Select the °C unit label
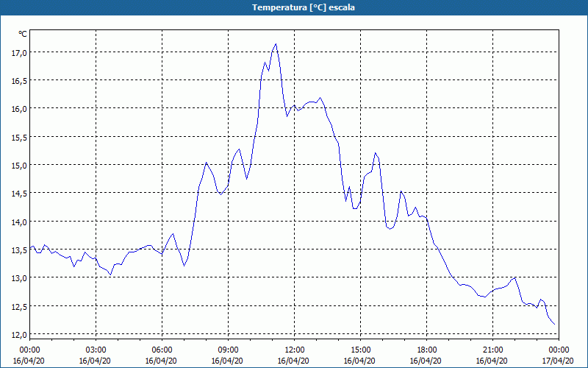Screen dimensions: 588x368 pyautogui.click(x=23, y=34)
